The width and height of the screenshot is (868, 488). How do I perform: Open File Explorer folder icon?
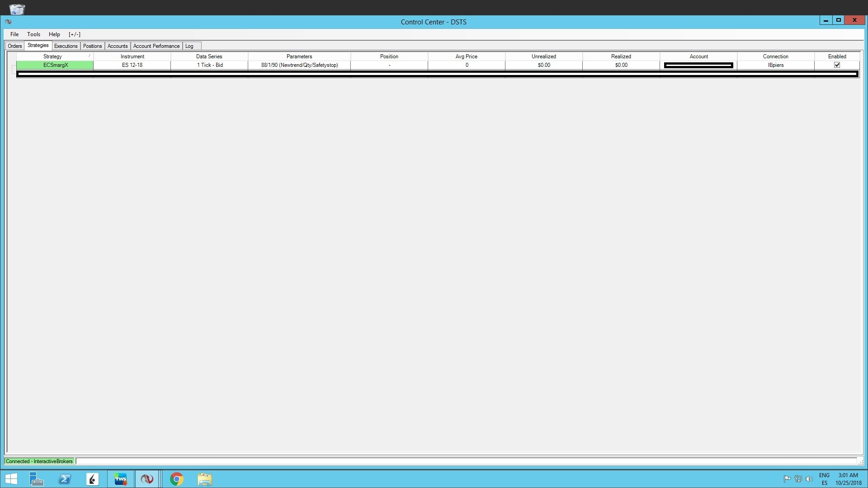205,479
